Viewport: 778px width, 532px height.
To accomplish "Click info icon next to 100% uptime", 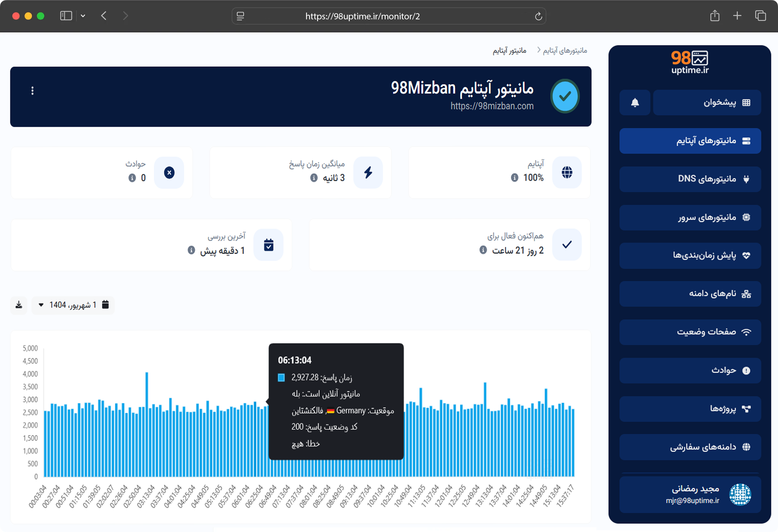I will click(x=515, y=178).
